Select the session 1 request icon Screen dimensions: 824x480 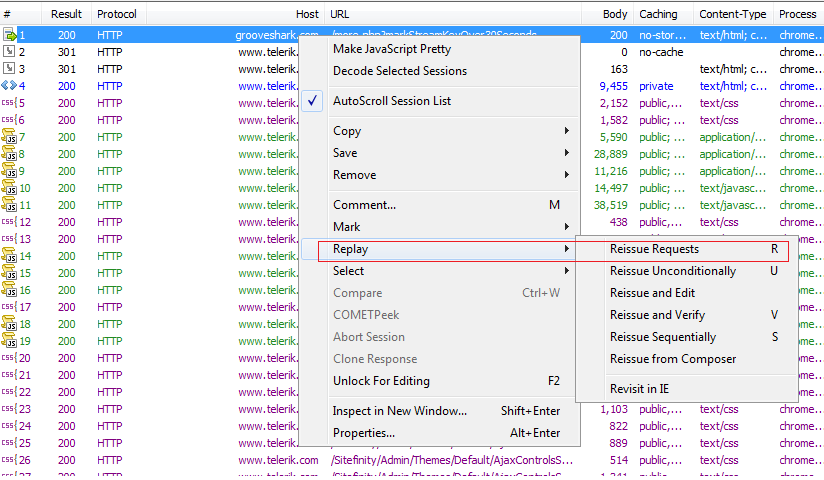(x=9, y=35)
